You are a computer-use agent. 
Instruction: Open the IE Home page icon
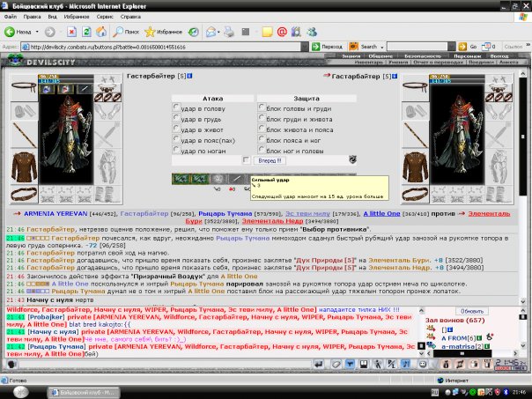click(101, 32)
